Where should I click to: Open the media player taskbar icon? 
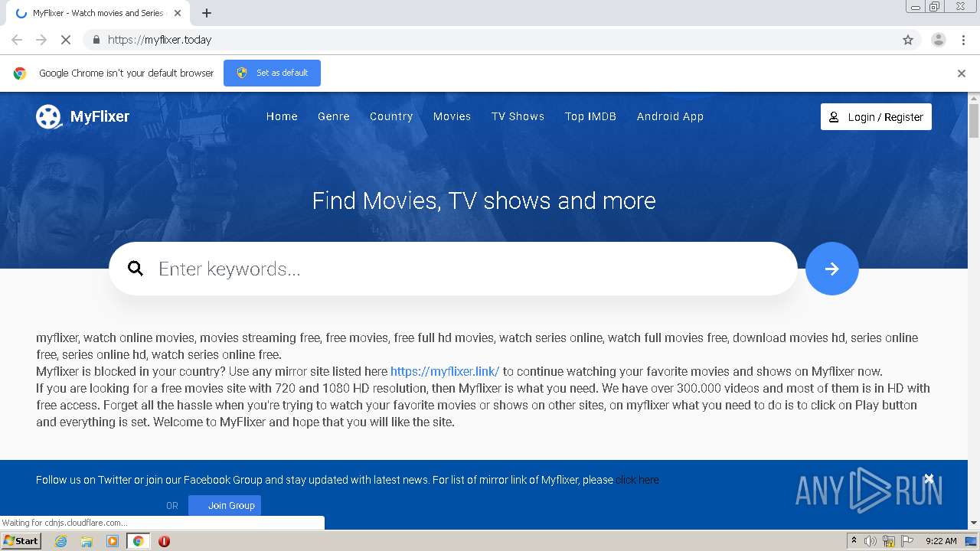[113, 541]
